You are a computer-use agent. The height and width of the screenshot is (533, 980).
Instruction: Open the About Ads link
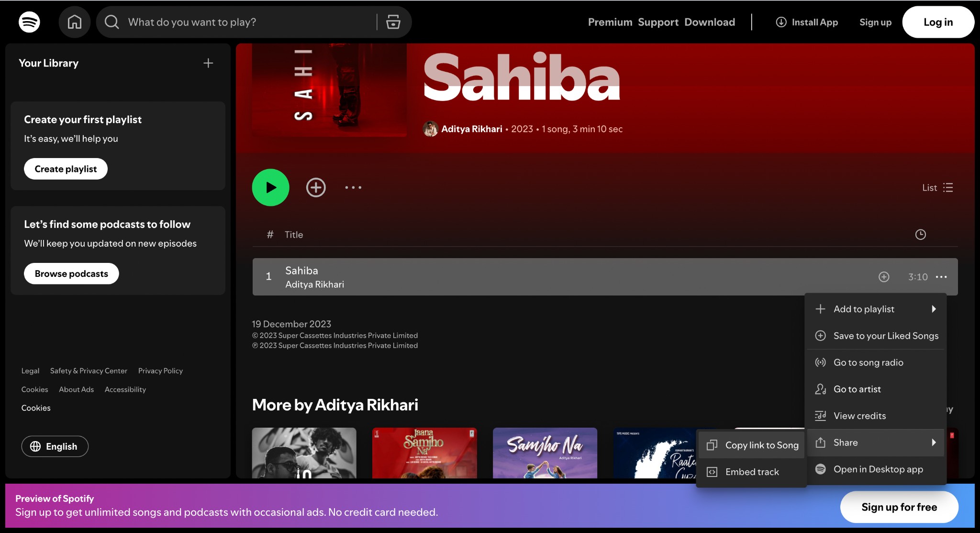(76, 390)
